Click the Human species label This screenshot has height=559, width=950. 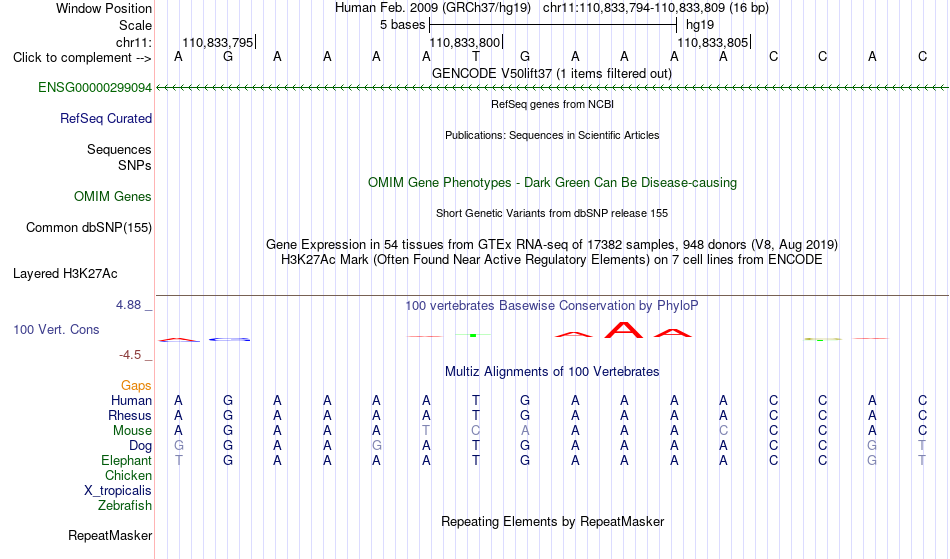pos(131,401)
